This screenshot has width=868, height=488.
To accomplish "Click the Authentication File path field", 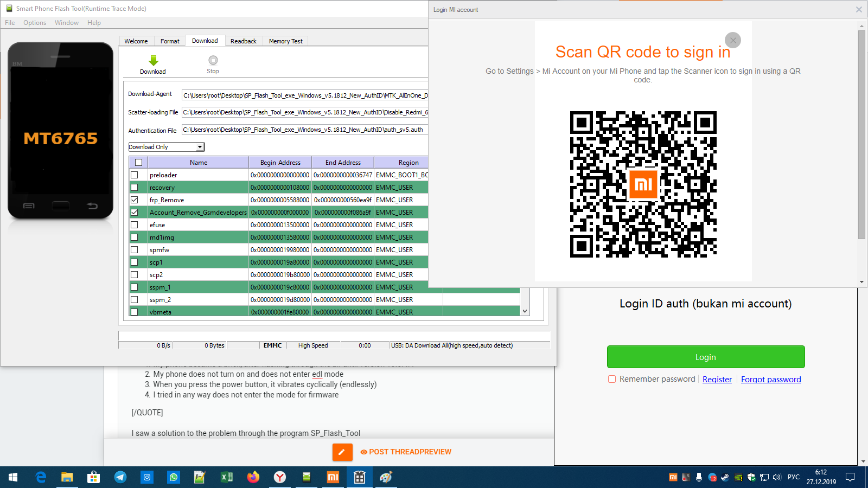I will tap(305, 130).
